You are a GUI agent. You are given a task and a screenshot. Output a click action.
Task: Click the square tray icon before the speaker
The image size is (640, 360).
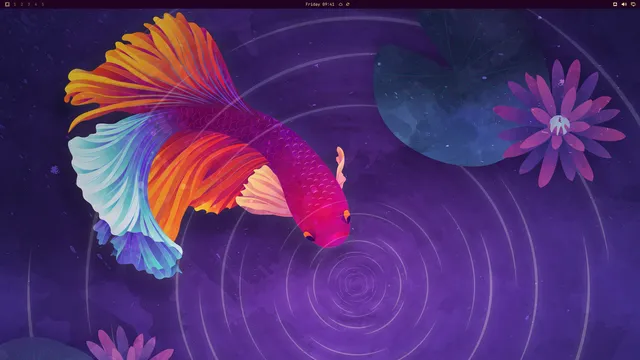pos(615,4)
